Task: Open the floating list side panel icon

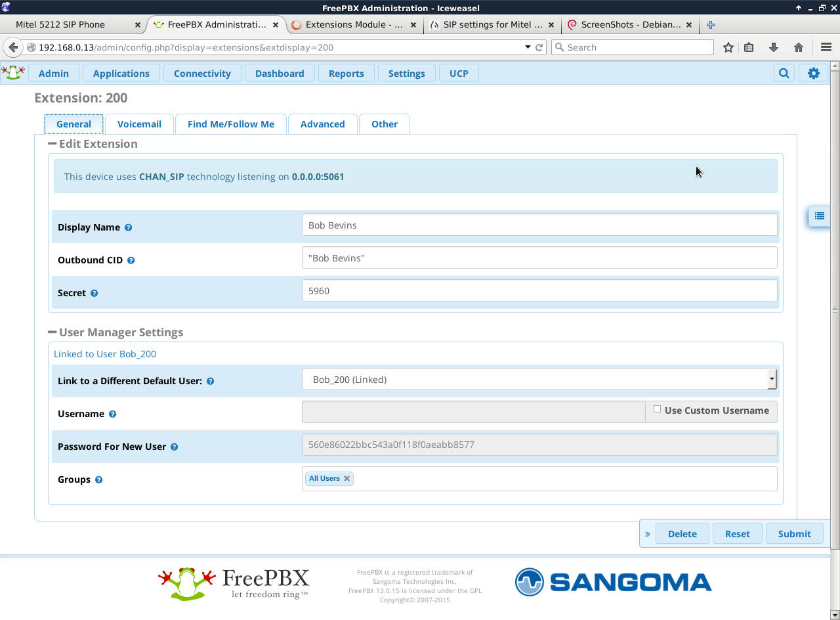Action: (x=819, y=215)
